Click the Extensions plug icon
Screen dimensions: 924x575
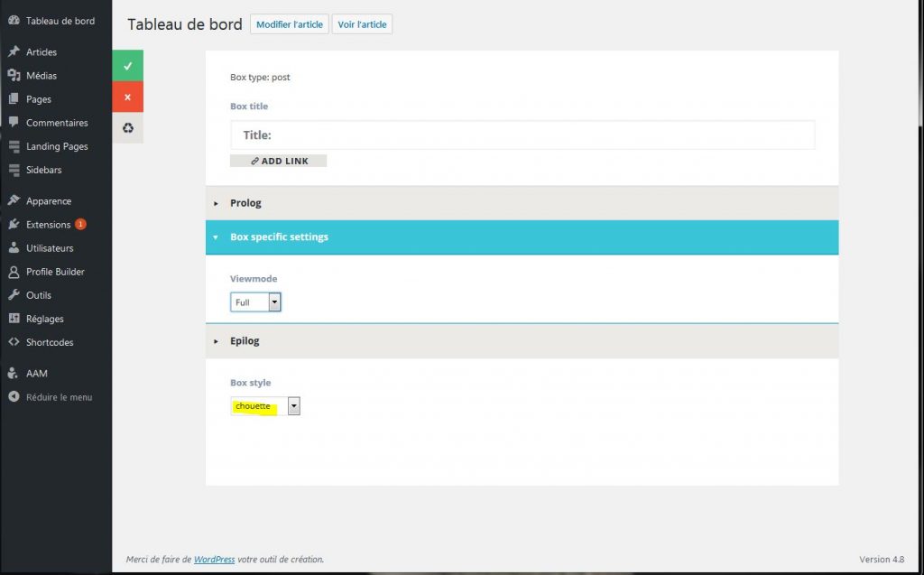(x=14, y=224)
